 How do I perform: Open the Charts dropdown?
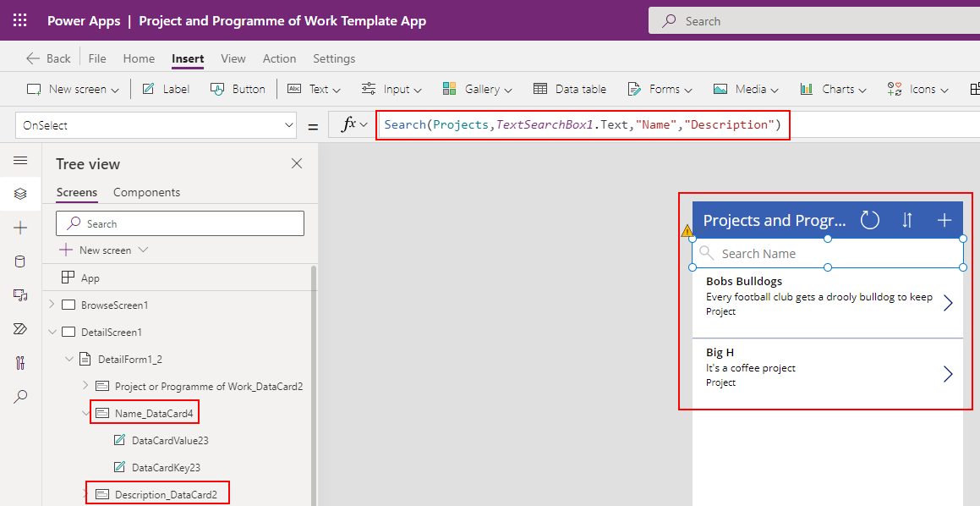833,90
